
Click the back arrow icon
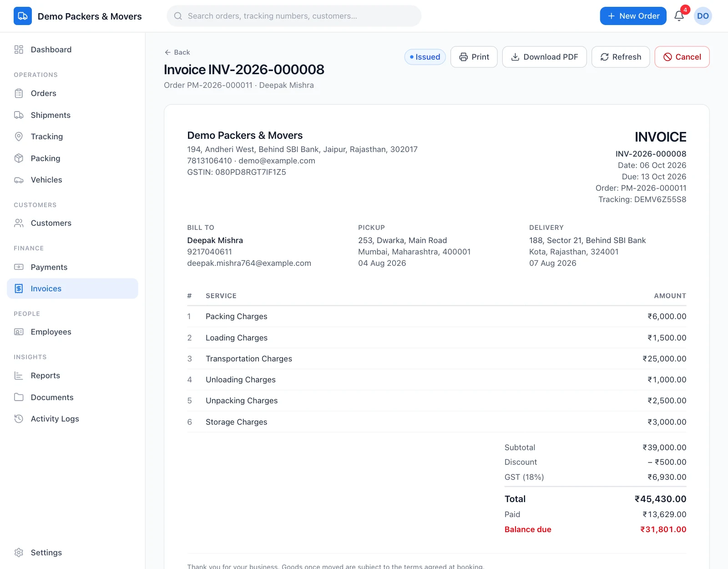click(167, 52)
